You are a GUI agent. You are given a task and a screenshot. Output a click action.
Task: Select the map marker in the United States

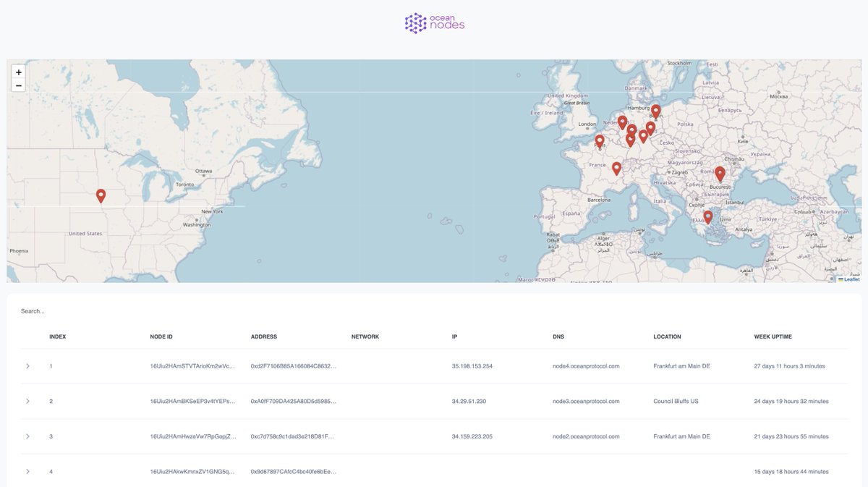[101, 196]
